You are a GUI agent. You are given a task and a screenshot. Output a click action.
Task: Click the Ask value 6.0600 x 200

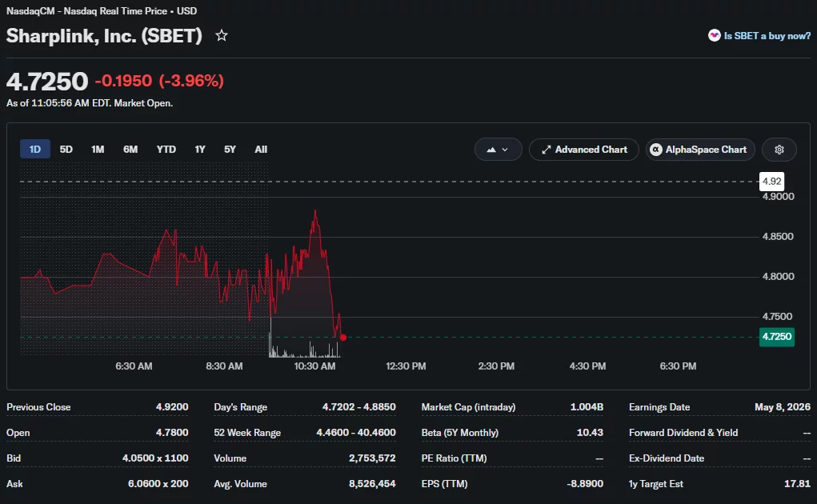[x=158, y=484]
